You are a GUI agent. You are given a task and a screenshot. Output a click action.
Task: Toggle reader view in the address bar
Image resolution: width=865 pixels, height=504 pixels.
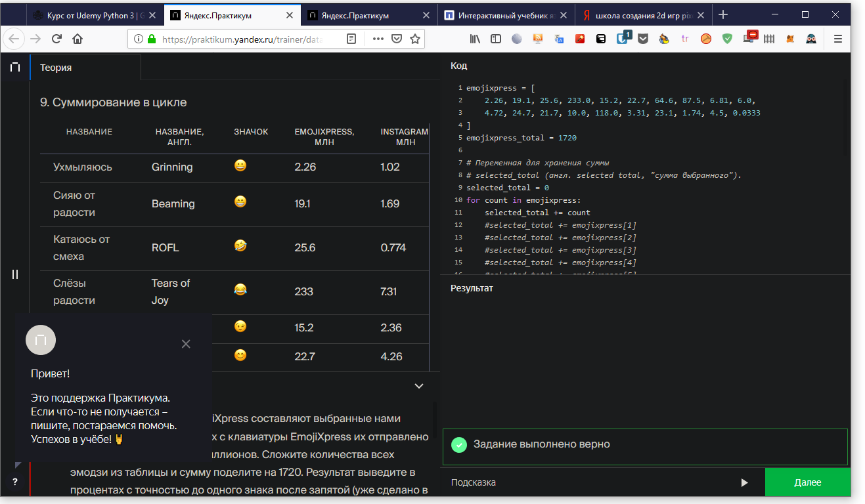click(x=352, y=39)
